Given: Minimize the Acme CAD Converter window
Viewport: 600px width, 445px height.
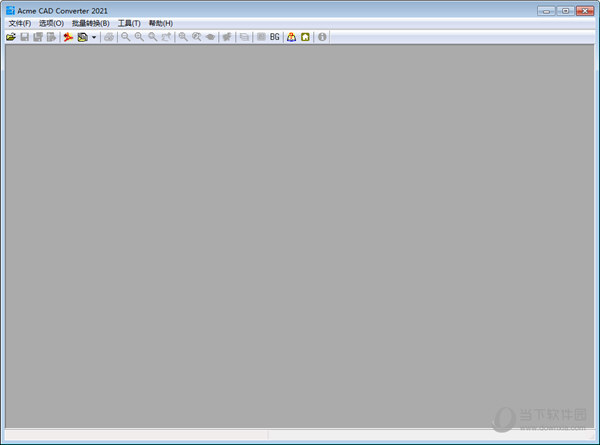Looking at the screenshot, I should tap(546, 9).
